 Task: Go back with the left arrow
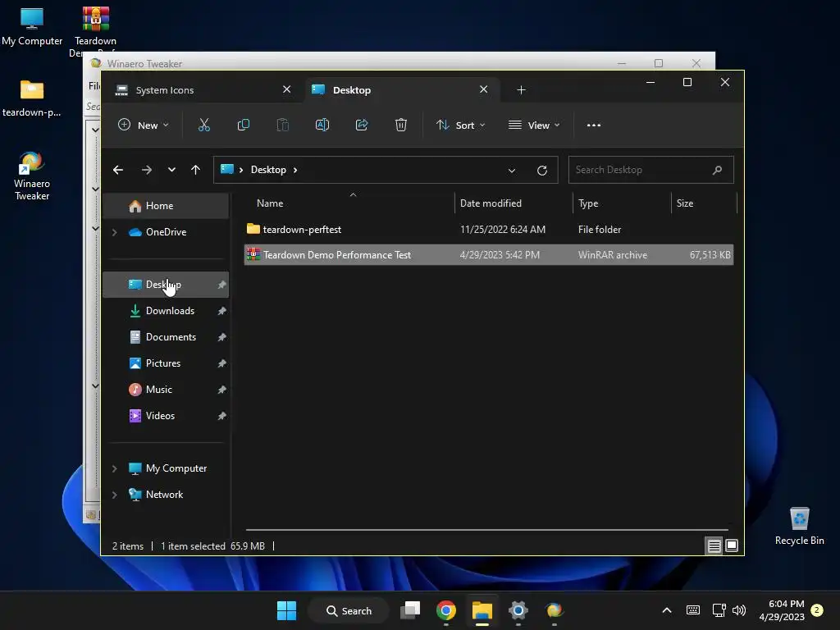(x=118, y=170)
